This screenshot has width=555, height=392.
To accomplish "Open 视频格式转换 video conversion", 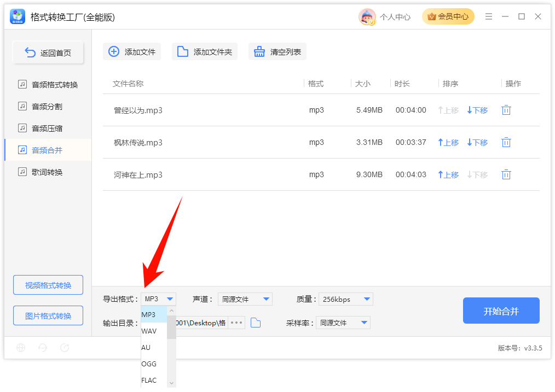I will point(48,285).
